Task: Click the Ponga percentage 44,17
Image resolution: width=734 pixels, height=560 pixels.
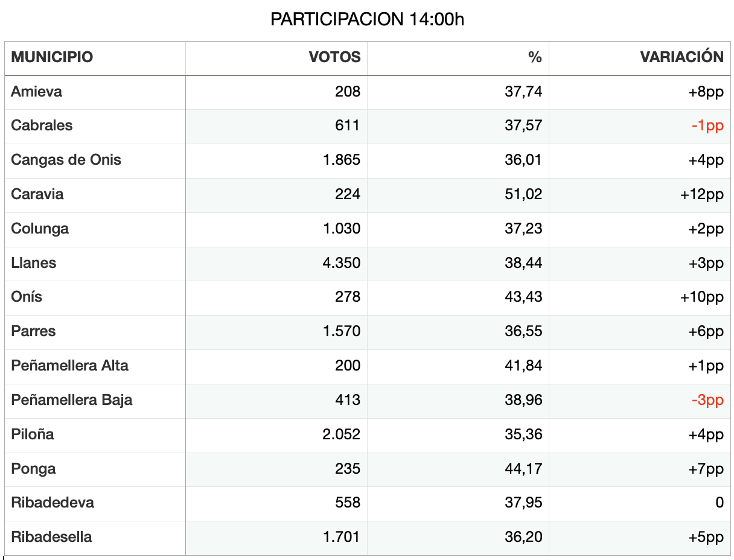Action: click(523, 469)
